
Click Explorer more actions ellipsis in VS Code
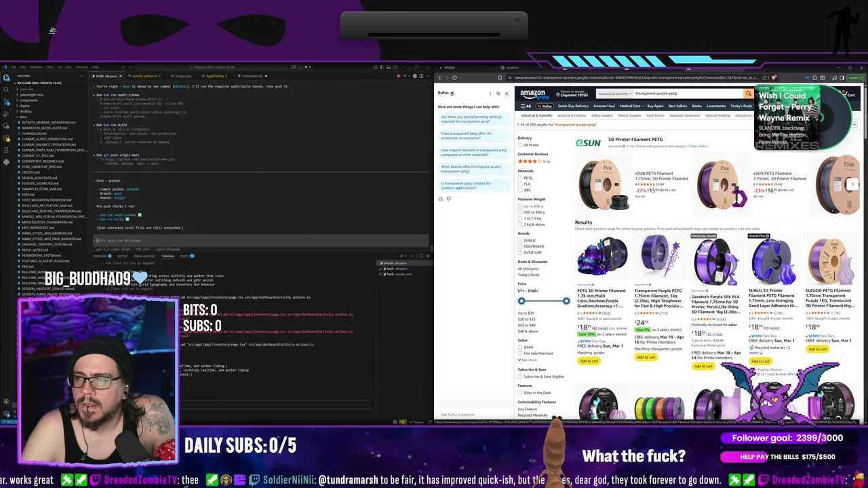[82, 76]
